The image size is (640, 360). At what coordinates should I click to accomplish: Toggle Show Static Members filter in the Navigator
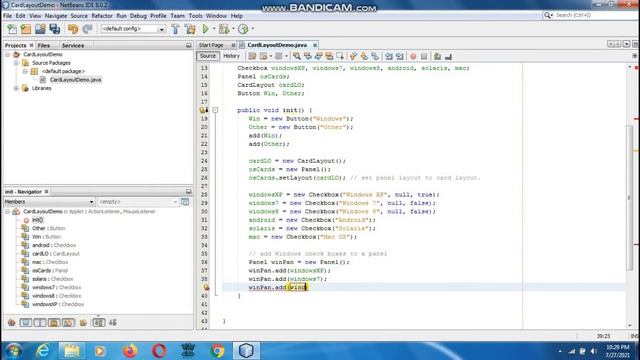coord(40,323)
